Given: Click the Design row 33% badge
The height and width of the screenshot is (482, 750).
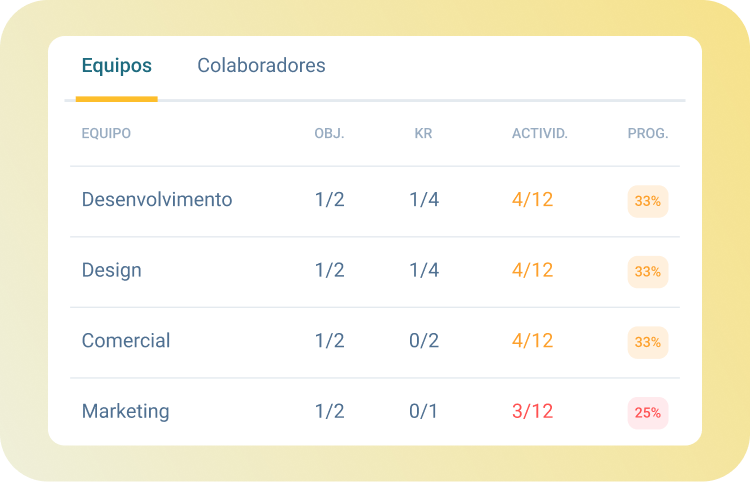Looking at the screenshot, I should tap(647, 272).
